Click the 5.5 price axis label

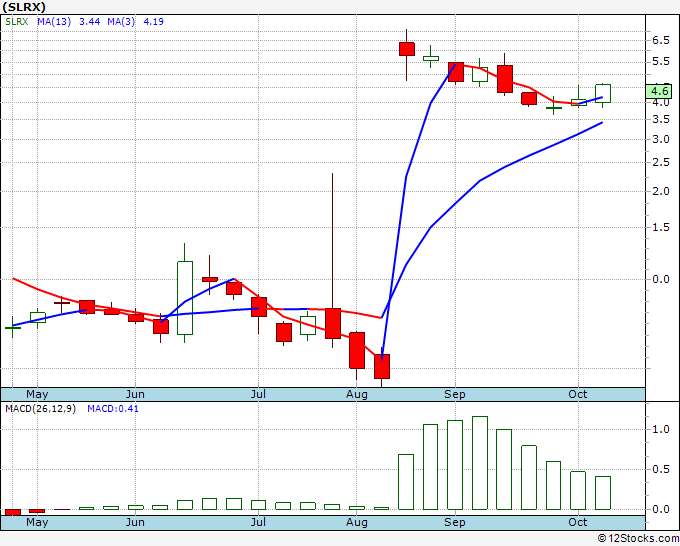click(x=660, y=61)
